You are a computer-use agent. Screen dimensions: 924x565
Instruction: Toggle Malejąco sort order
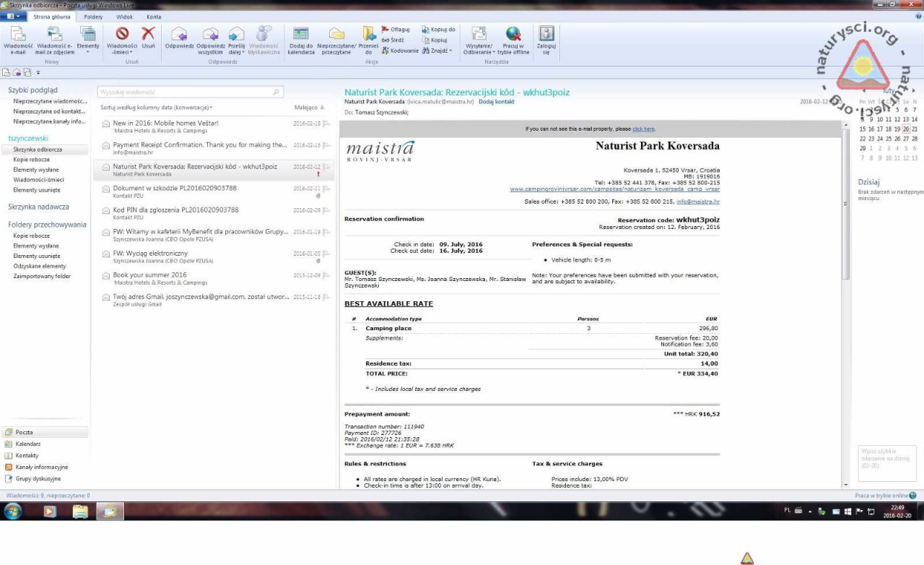tap(309, 107)
